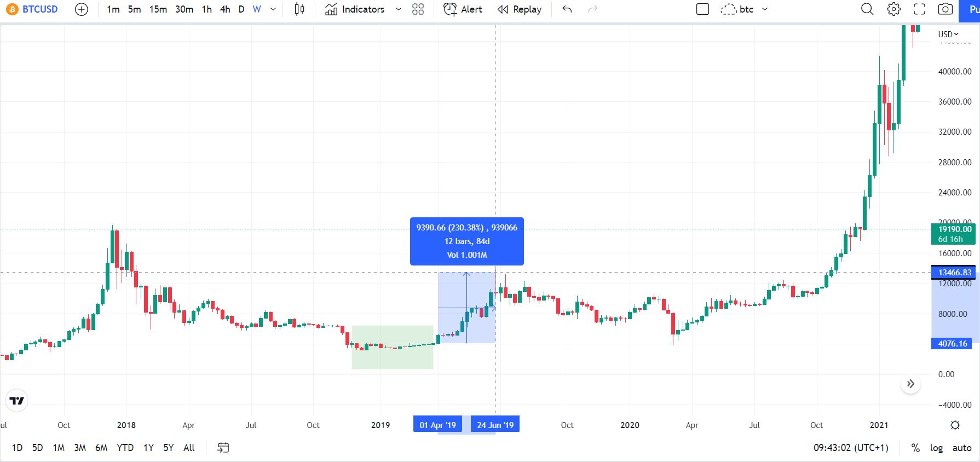
Task: Set the date range to 1M
Action: [59, 448]
